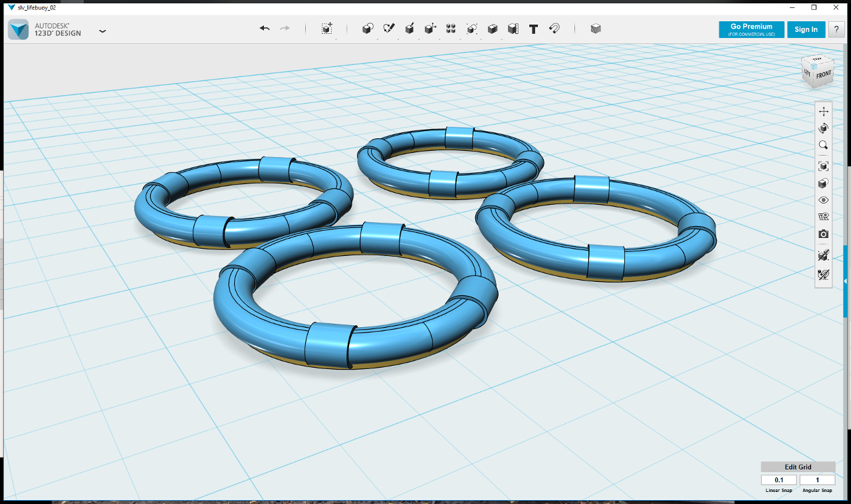The height and width of the screenshot is (504, 851).
Task: Select the largest lifebuoy ring in the foreground
Action: [x=355, y=297]
